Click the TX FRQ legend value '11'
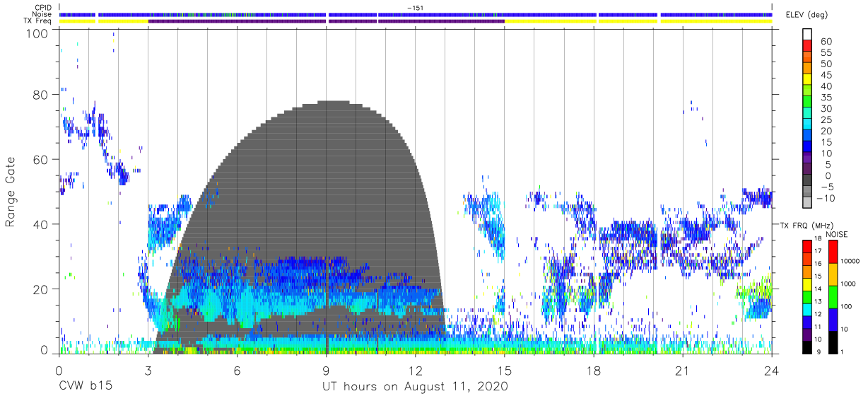The width and height of the screenshot is (868, 401). 818,327
